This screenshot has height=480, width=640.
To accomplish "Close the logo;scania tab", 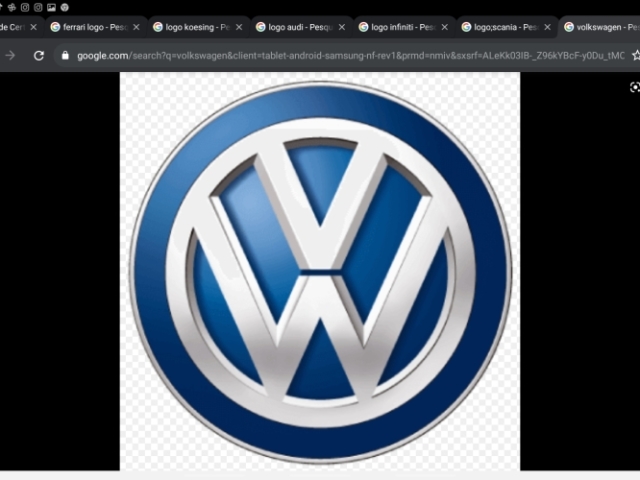I will [x=548, y=27].
